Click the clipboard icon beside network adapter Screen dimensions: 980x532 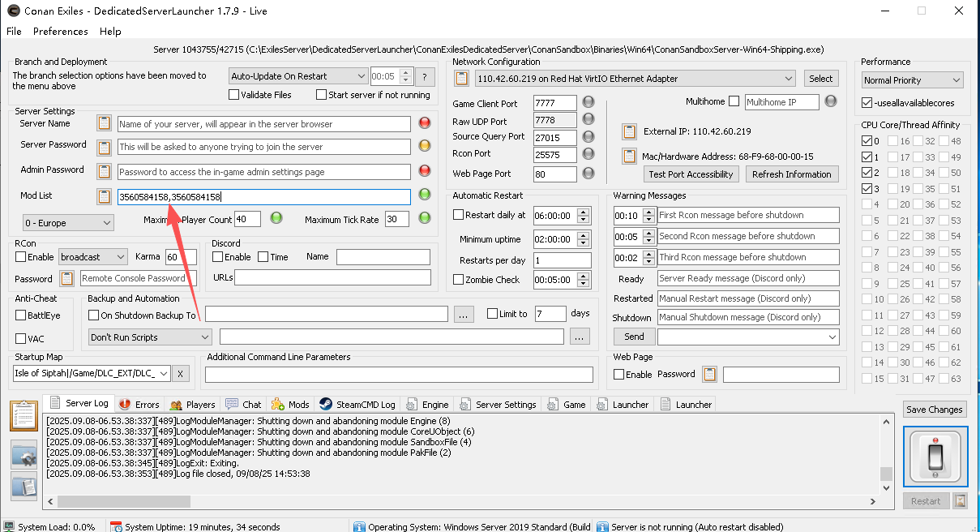click(461, 79)
